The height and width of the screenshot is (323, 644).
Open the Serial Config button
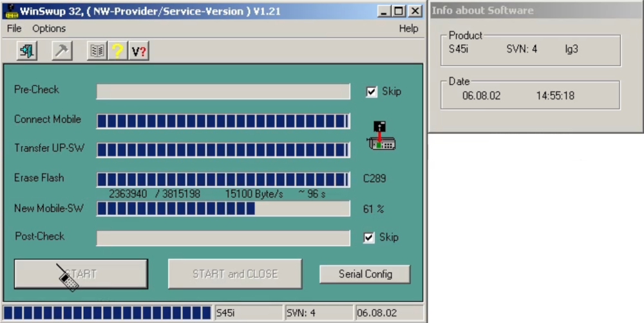click(x=365, y=274)
